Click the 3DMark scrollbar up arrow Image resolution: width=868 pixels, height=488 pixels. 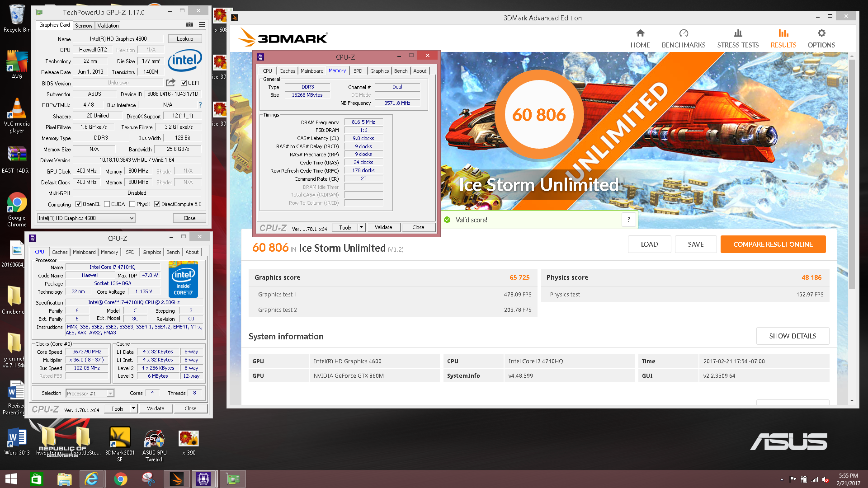pyautogui.click(x=852, y=56)
